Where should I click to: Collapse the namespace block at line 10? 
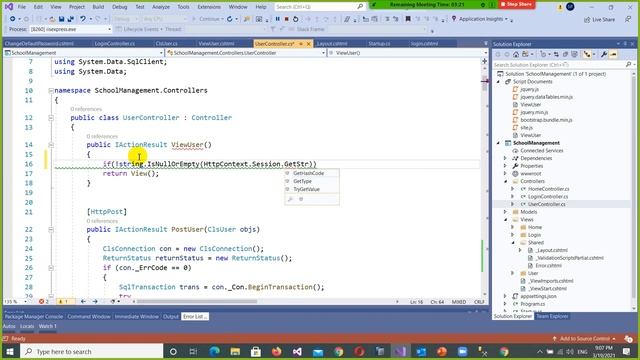click(51, 91)
